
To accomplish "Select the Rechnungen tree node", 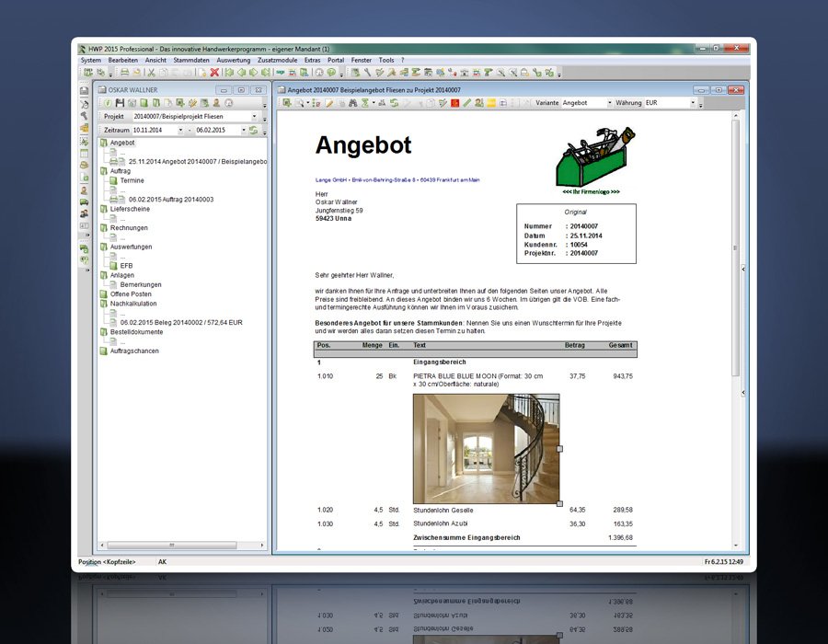I will [129, 228].
